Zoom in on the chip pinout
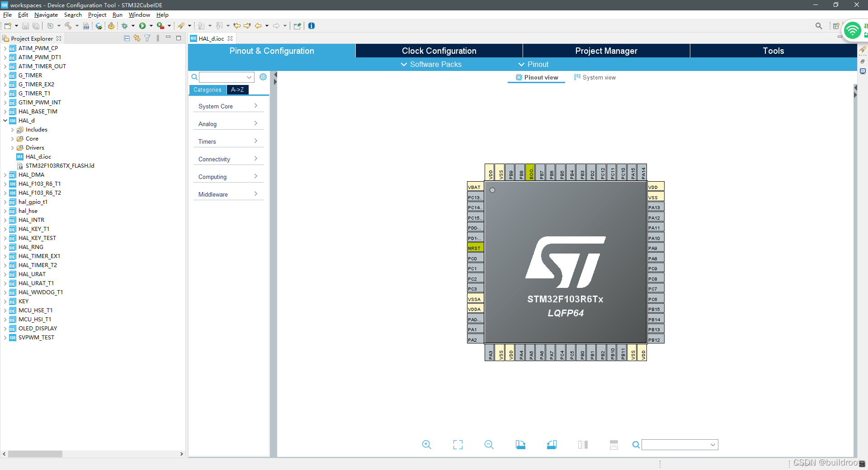The width and height of the screenshot is (868, 470). 426,445
